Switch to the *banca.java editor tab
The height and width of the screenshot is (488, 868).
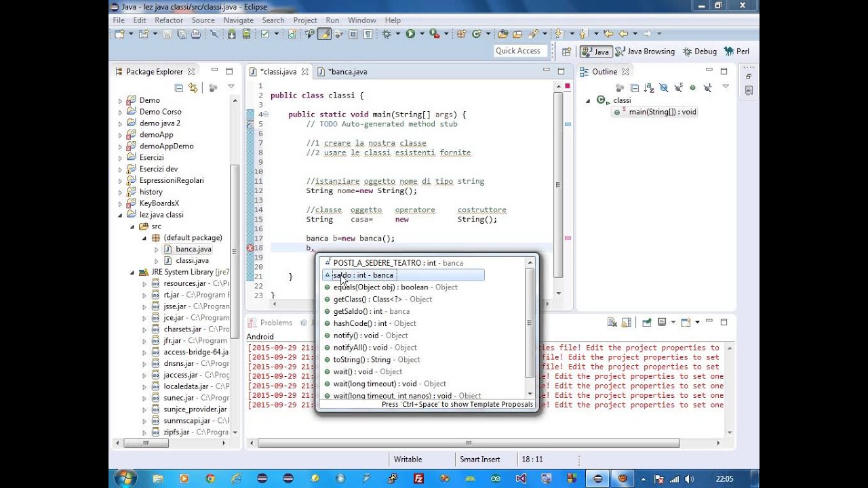point(347,72)
